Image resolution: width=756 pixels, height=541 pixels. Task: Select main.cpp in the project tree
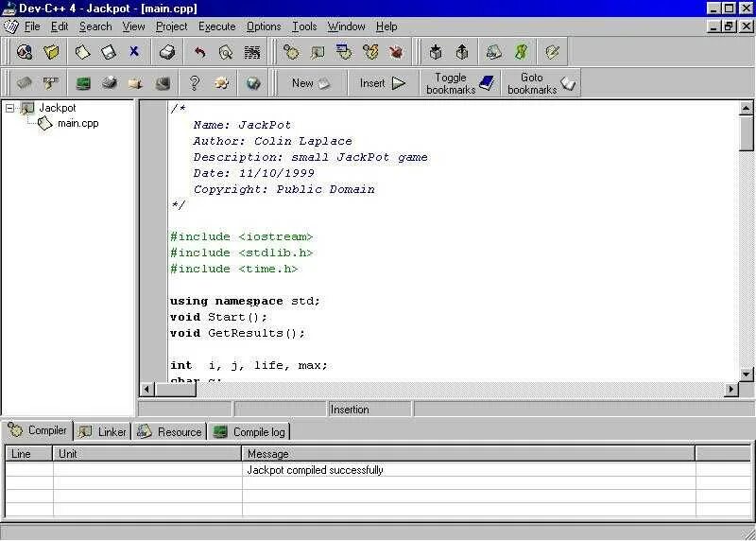[78, 124]
